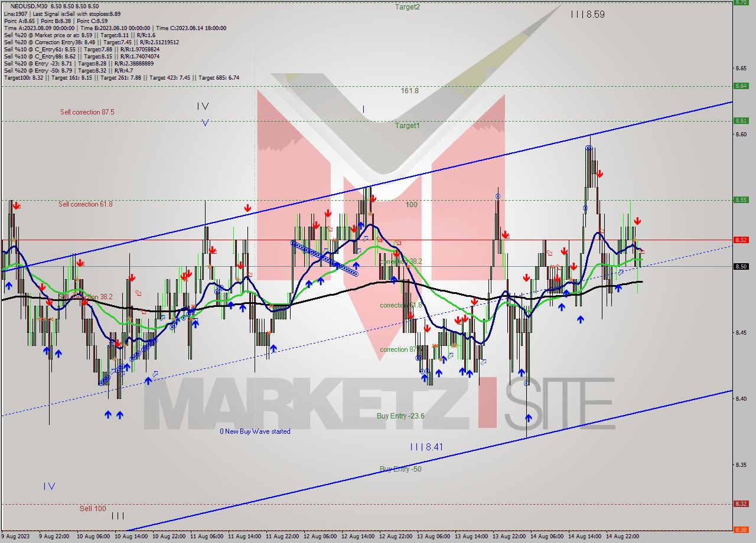Click the 10 Aug 14:00 time label
The image size is (756, 543).
130,537
